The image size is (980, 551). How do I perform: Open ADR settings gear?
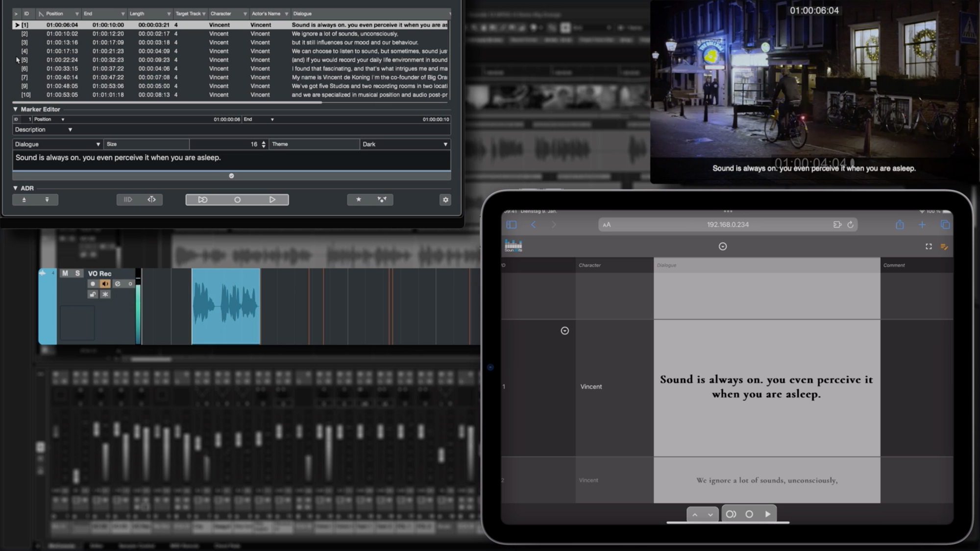(445, 200)
